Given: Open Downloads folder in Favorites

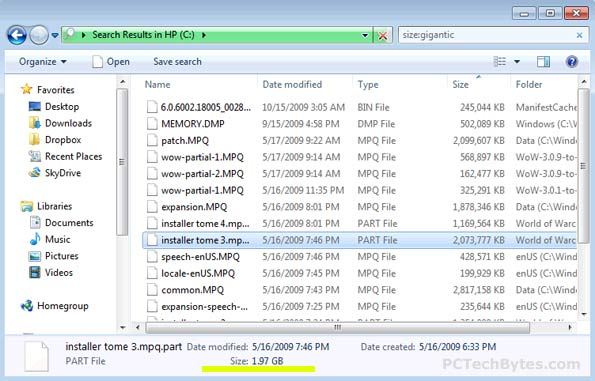Looking at the screenshot, I should [60, 123].
